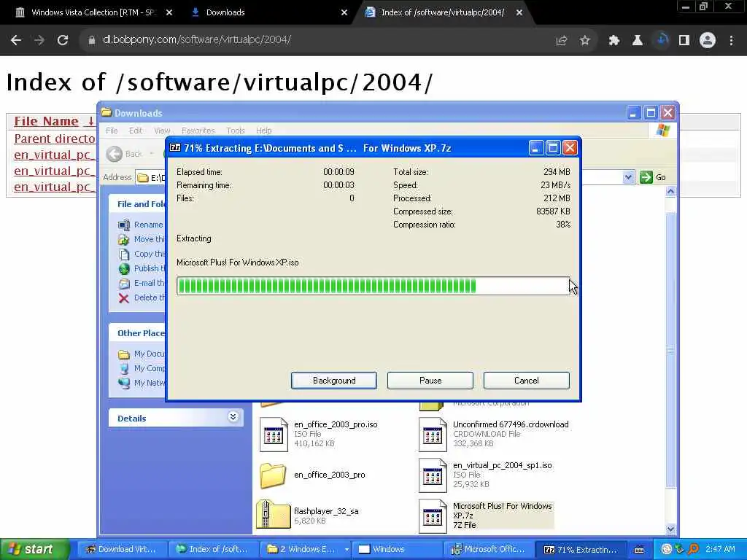The width and height of the screenshot is (747, 560).
Task: Click the Back arrow in Explorer toolbar
Action: click(x=115, y=154)
